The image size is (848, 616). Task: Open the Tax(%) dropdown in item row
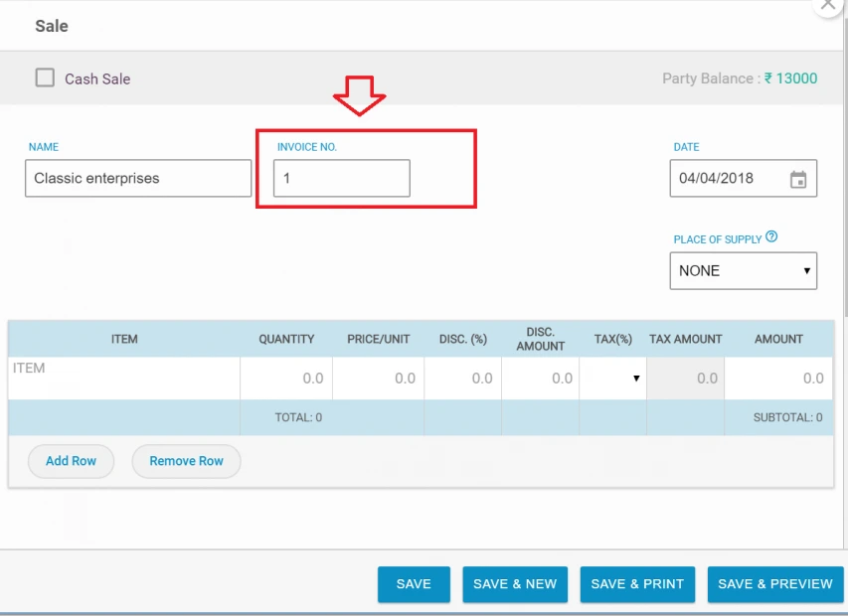[612, 379]
